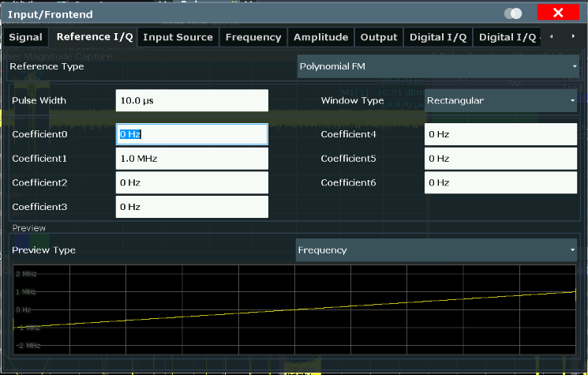588x375 pixels.
Task: Close the Input/Frontend dialog
Action: (558, 13)
